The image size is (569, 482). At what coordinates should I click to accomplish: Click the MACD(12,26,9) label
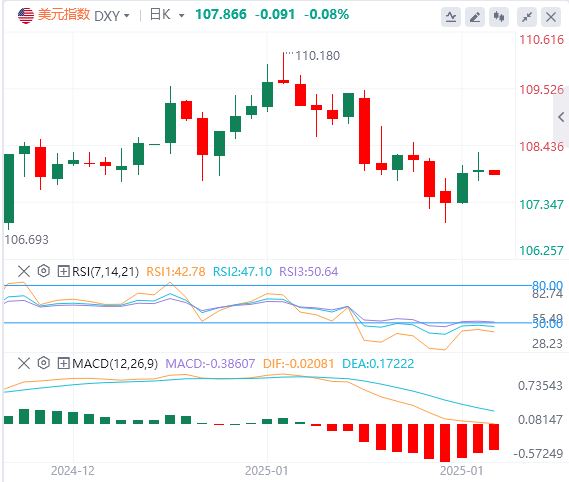(115, 363)
